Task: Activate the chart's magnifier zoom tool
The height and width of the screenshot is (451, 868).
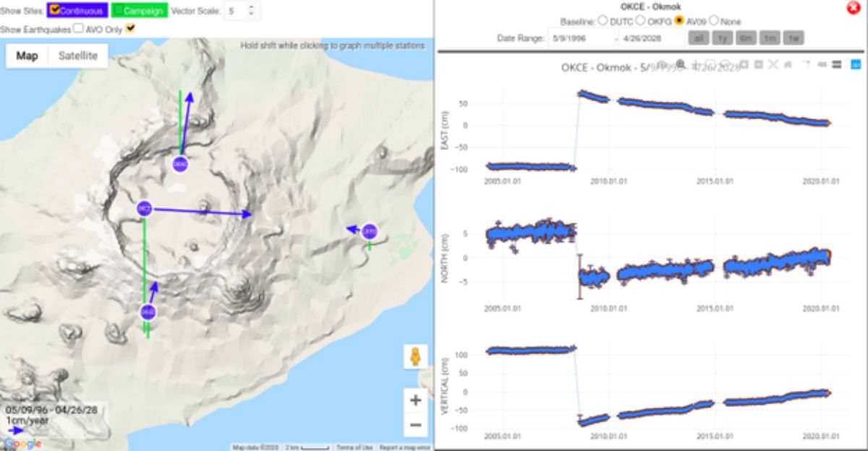Action: (680, 64)
